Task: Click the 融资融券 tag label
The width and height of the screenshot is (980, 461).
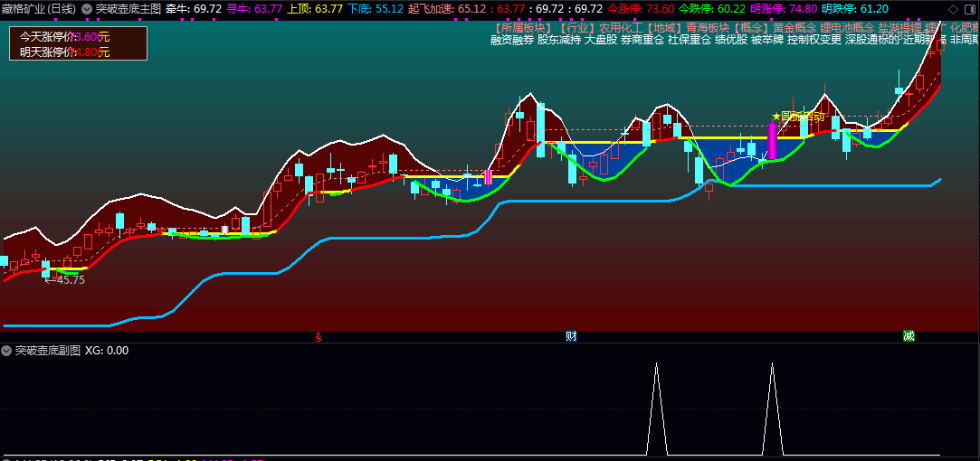Action: pyautogui.click(x=511, y=40)
